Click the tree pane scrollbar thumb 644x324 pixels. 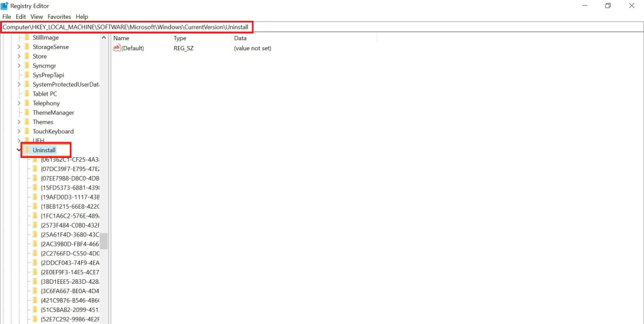pos(104,241)
